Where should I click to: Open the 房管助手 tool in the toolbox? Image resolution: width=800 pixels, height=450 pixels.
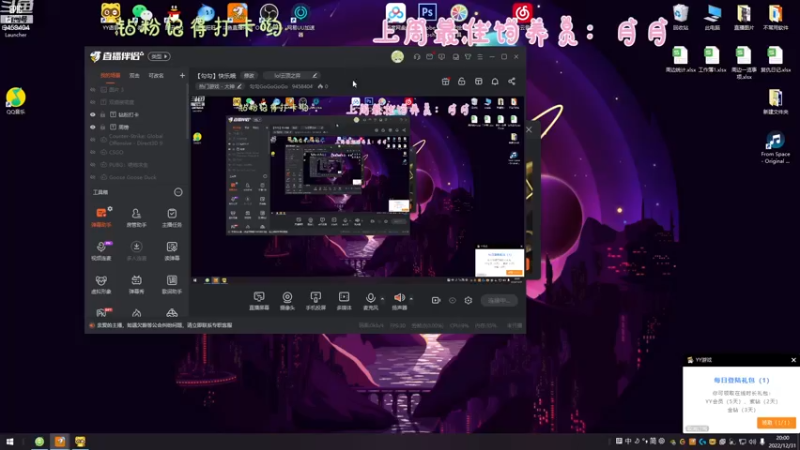(x=136, y=217)
